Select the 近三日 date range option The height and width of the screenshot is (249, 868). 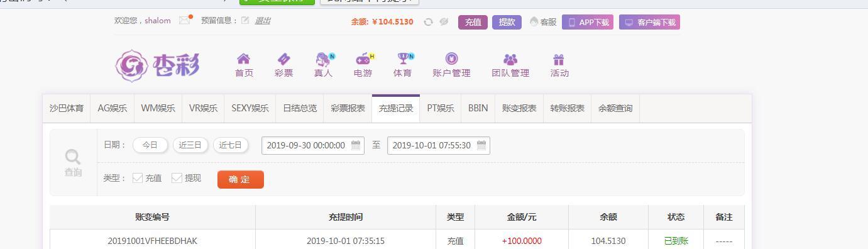(190, 145)
